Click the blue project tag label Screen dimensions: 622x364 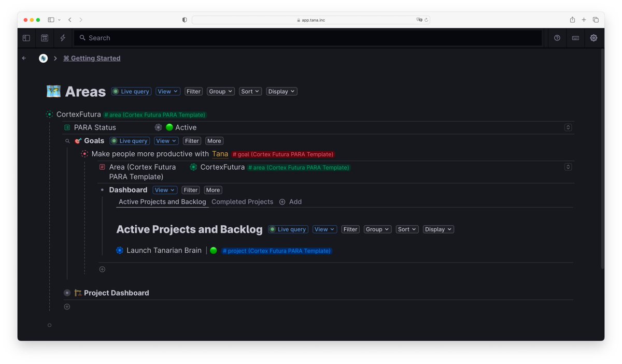pos(277,251)
